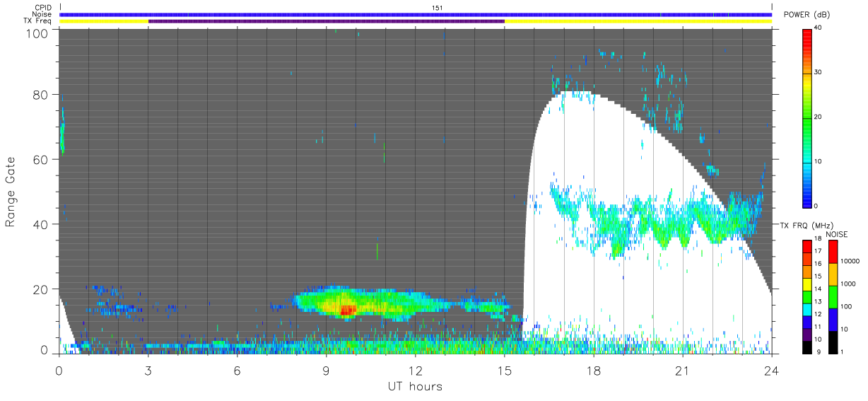The height and width of the screenshot is (401, 868).
Task: Click the 15 tick on UT hours axis
Action: pos(504,370)
